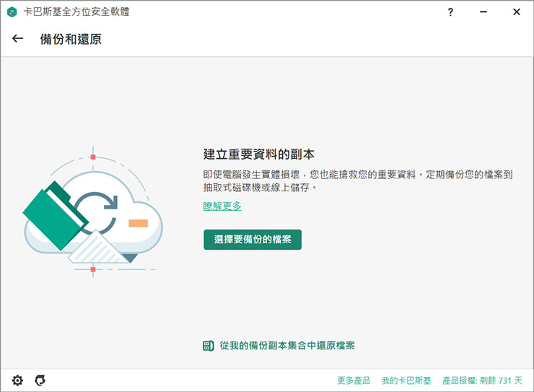Open 從我的備份副本集合中還原檔案 link
Image resolution: width=534 pixels, height=392 pixels.
pyautogui.click(x=287, y=346)
